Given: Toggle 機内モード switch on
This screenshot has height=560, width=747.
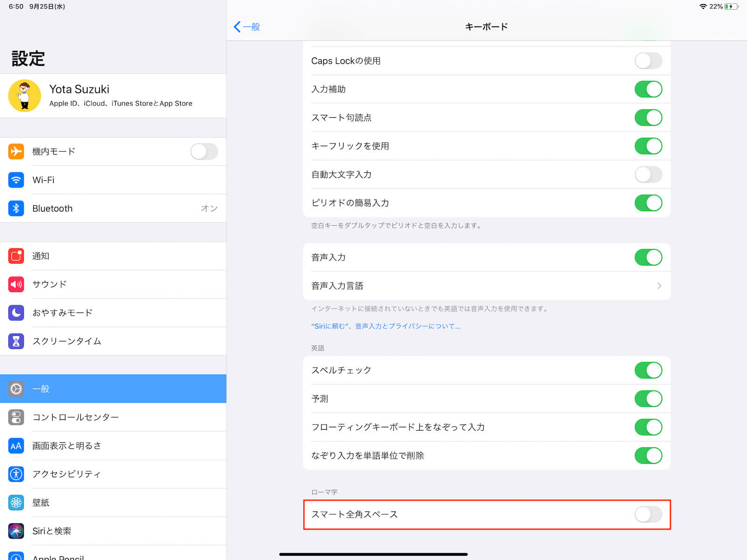Looking at the screenshot, I should 204,151.
